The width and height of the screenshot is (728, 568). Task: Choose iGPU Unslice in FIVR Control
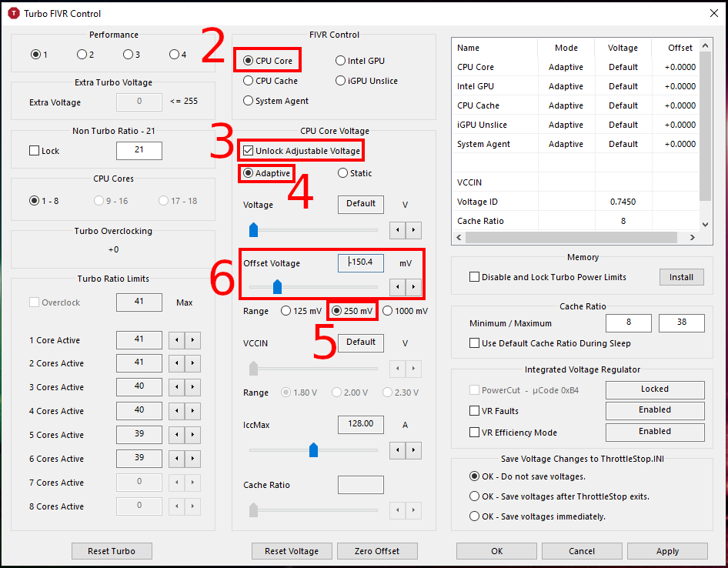click(367, 81)
